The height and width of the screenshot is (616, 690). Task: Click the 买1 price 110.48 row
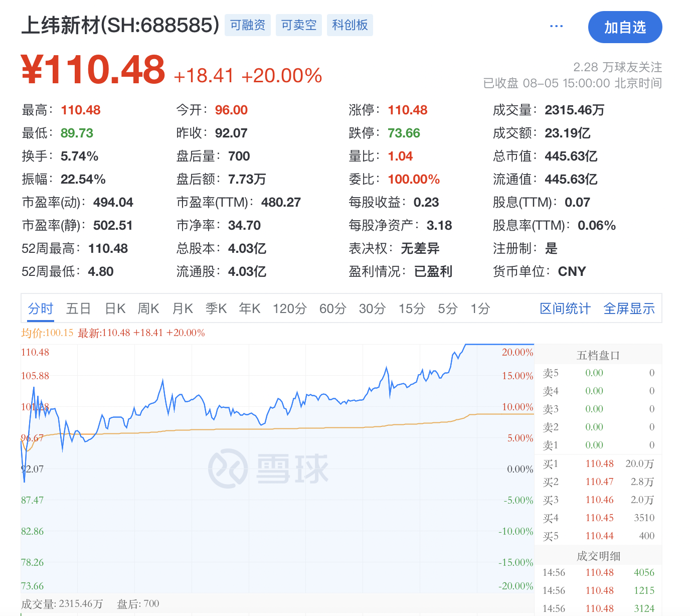pos(598,464)
